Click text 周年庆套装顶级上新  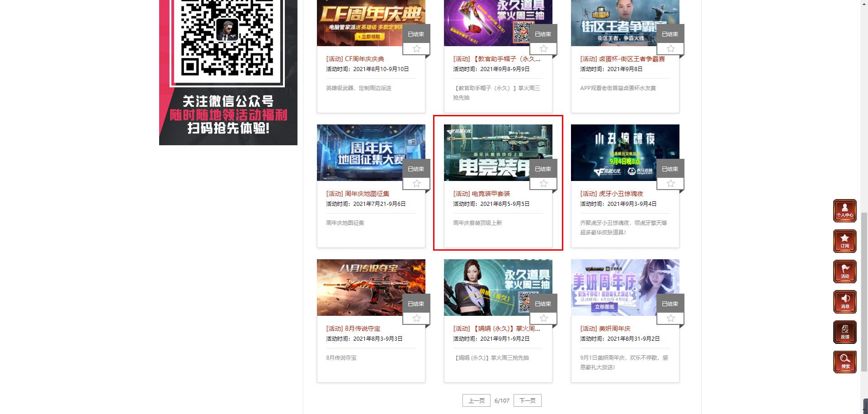click(x=477, y=223)
